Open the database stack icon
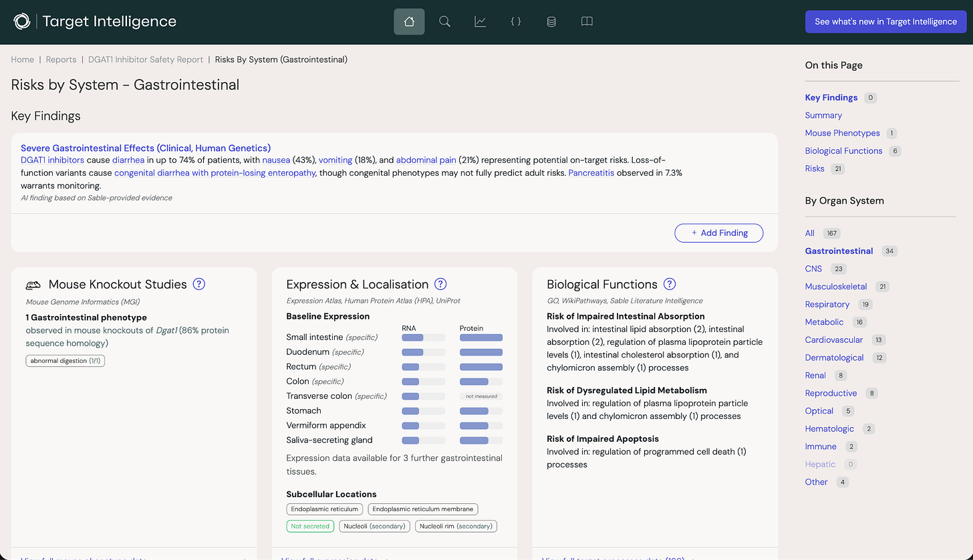The width and height of the screenshot is (973, 560). (x=551, y=21)
